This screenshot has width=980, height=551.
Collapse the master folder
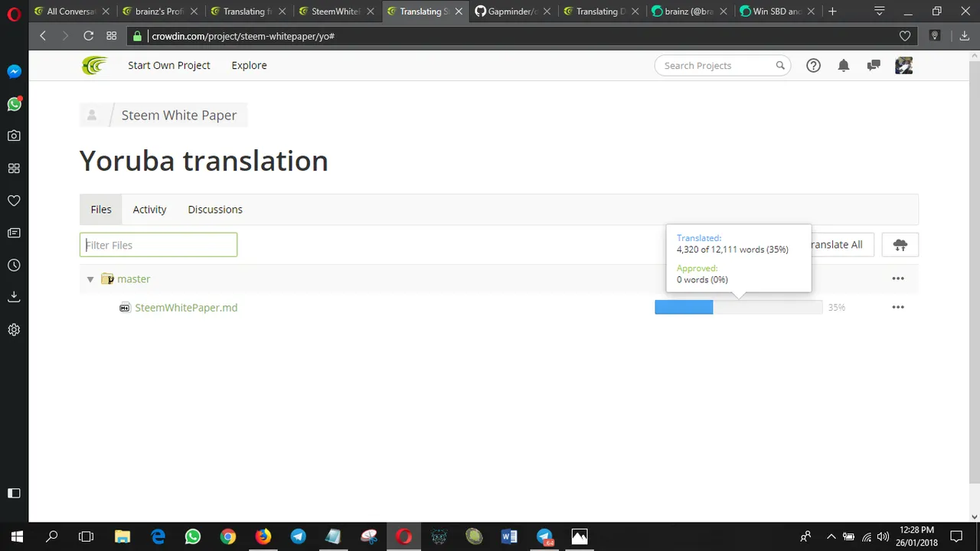tap(90, 279)
